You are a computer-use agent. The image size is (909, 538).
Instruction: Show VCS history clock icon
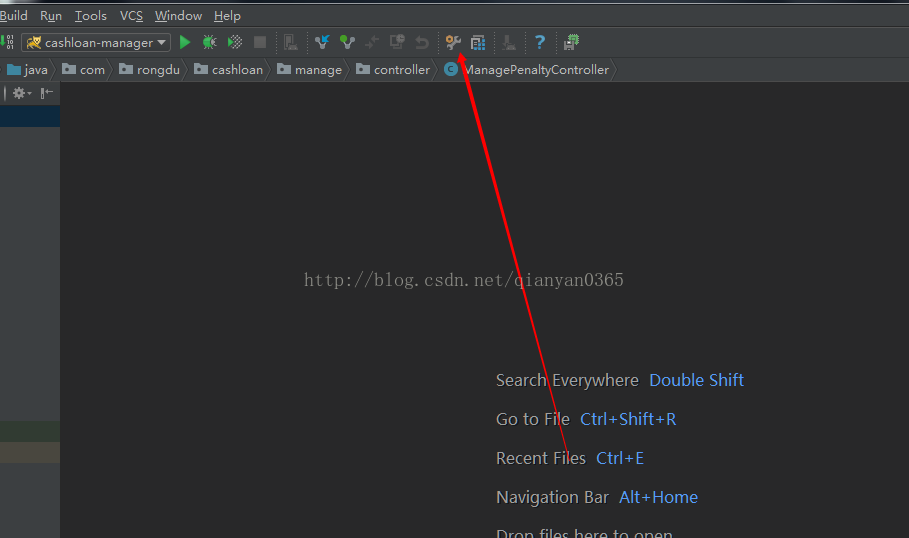click(x=397, y=42)
